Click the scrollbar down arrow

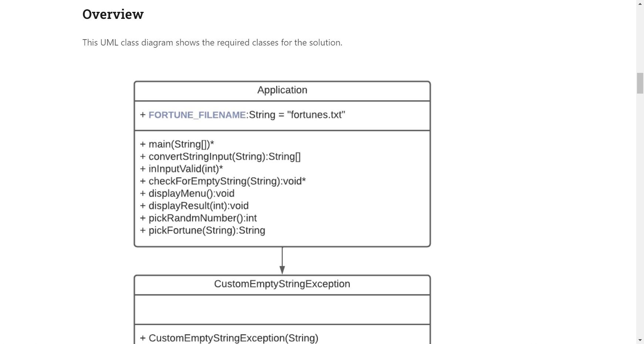(640, 340)
